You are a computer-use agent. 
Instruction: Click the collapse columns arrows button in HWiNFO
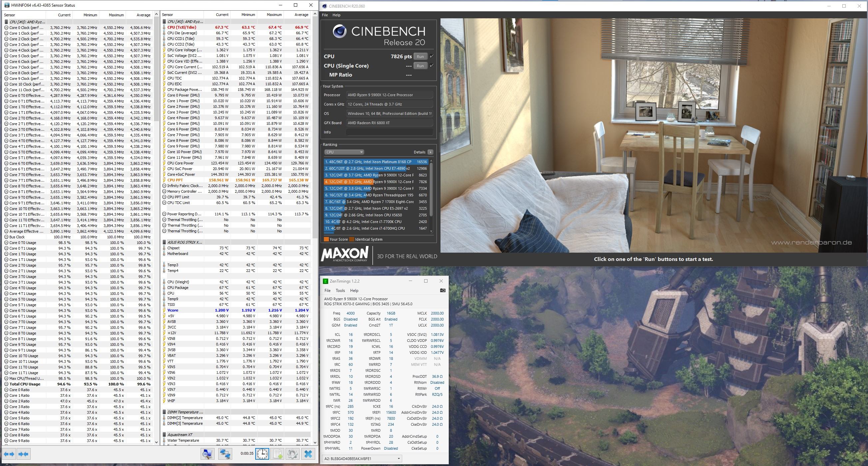[x=24, y=454]
